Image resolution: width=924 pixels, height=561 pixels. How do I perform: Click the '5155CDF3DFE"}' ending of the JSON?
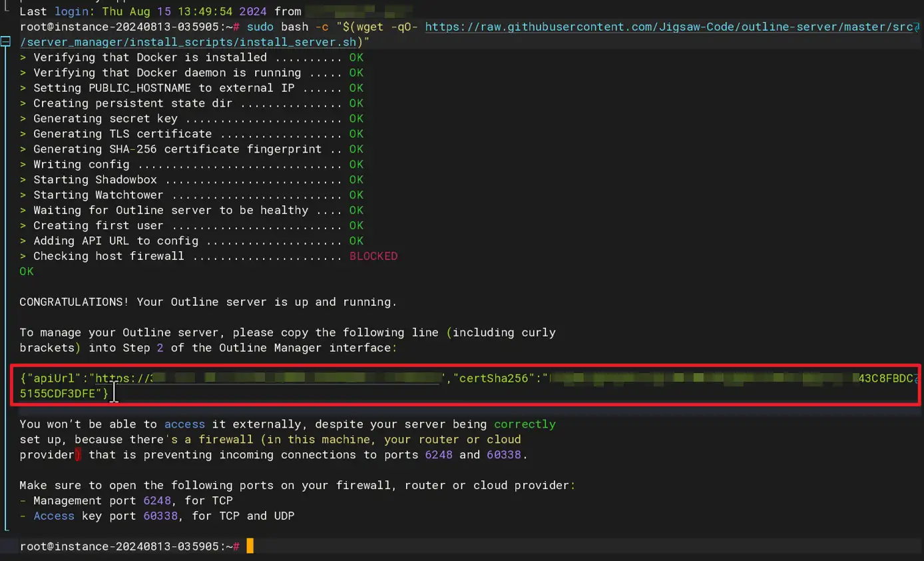[x=65, y=394]
